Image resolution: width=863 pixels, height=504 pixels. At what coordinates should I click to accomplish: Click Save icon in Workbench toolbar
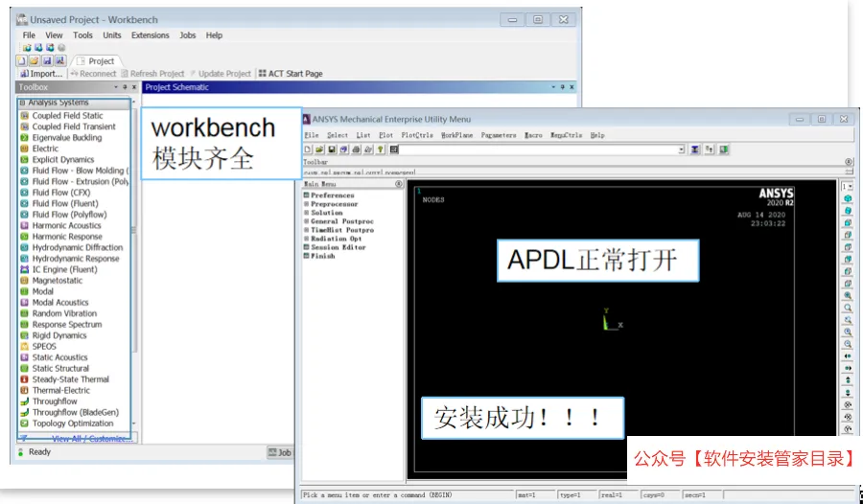click(47, 60)
